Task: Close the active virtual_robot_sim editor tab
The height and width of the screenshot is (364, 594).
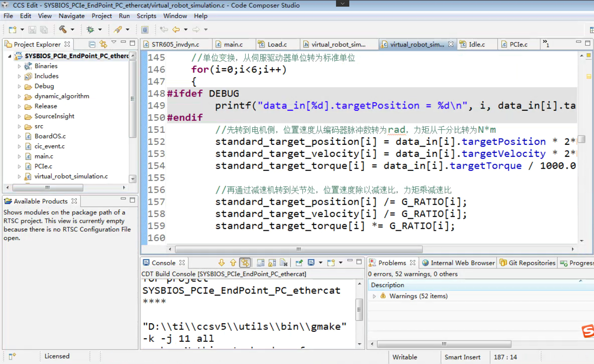Action: [450, 44]
